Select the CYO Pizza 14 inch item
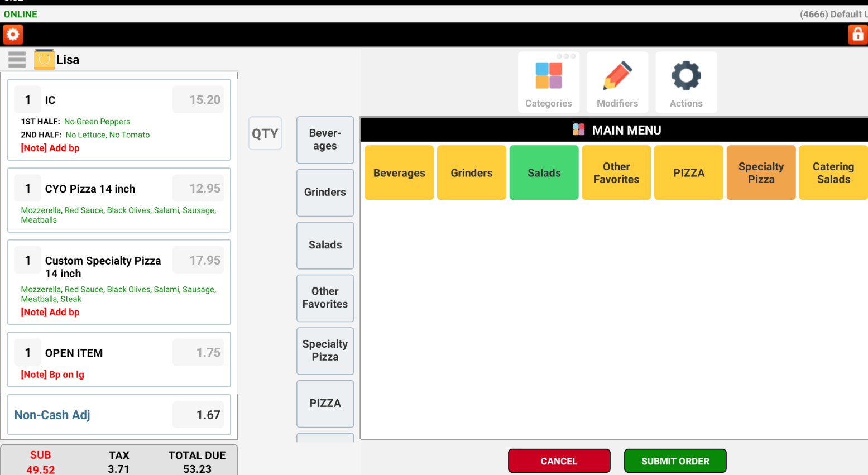The width and height of the screenshot is (868, 475). [x=119, y=200]
